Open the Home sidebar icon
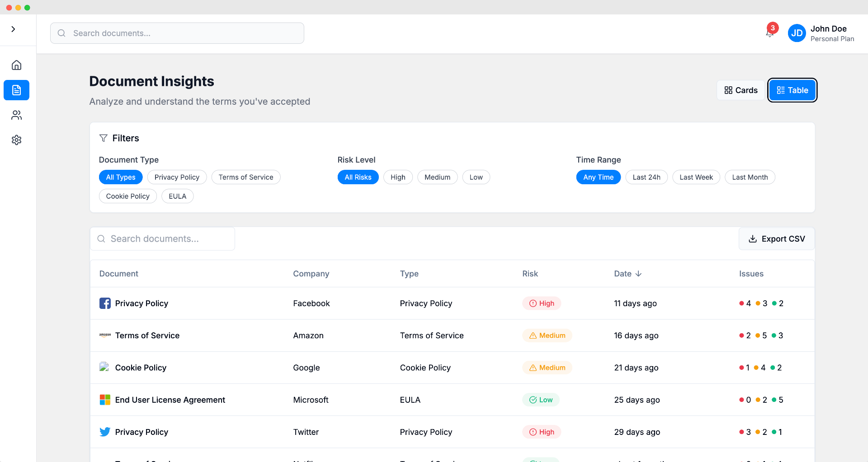Image resolution: width=868 pixels, height=462 pixels. pos(17,65)
